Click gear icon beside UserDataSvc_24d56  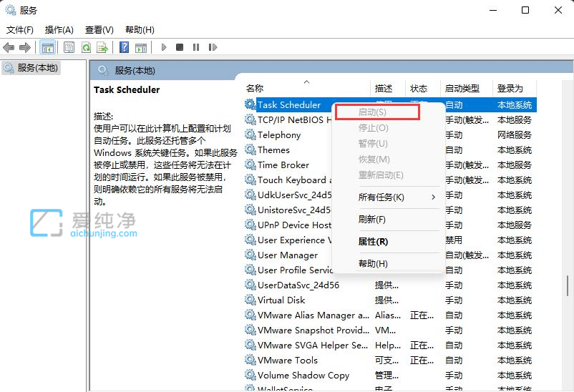[x=250, y=285]
